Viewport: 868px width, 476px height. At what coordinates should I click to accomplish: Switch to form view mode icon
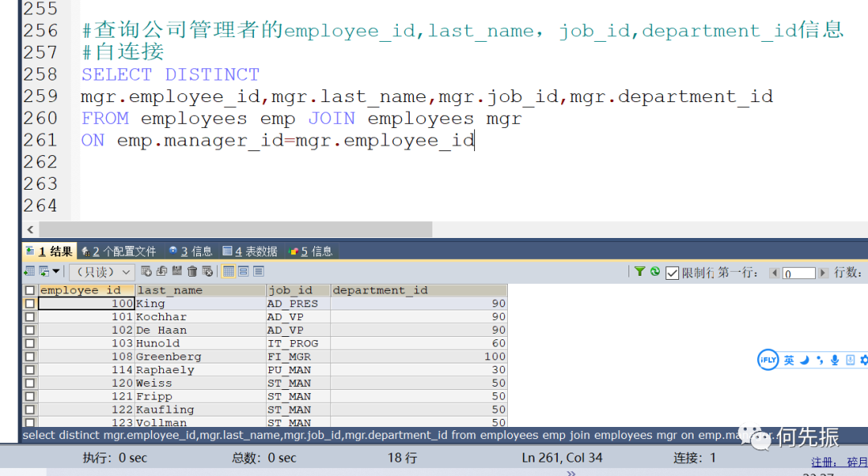(244, 271)
